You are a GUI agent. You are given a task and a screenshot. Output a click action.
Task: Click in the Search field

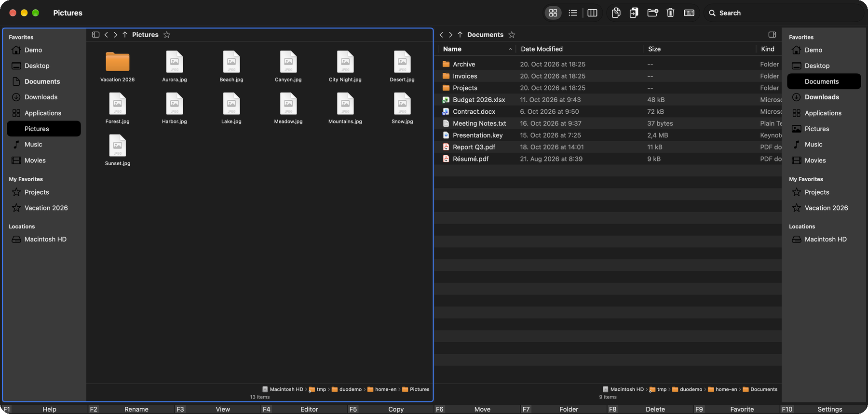(x=784, y=13)
